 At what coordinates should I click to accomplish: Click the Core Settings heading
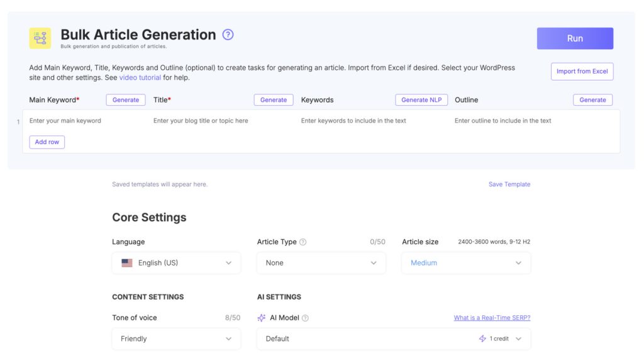coord(149,217)
